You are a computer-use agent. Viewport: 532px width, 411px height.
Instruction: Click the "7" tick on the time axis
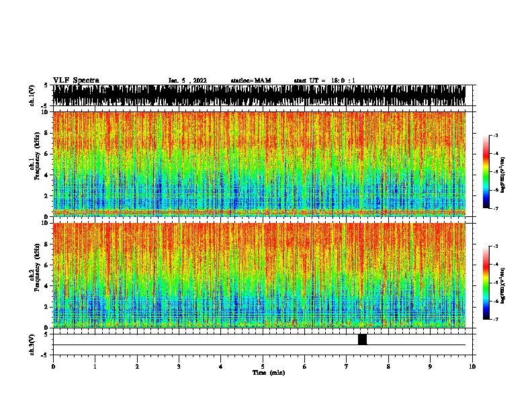click(x=347, y=367)
